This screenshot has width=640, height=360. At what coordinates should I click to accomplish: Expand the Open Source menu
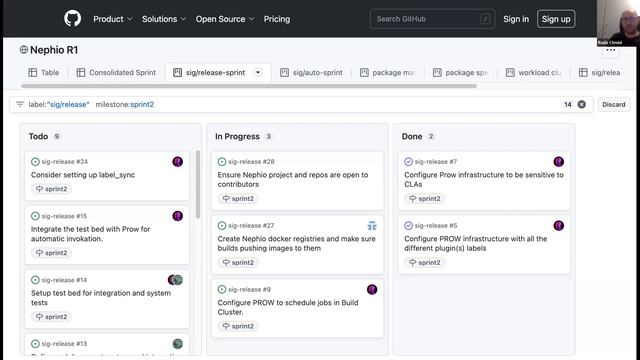pyautogui.click(x=224, y=19)
